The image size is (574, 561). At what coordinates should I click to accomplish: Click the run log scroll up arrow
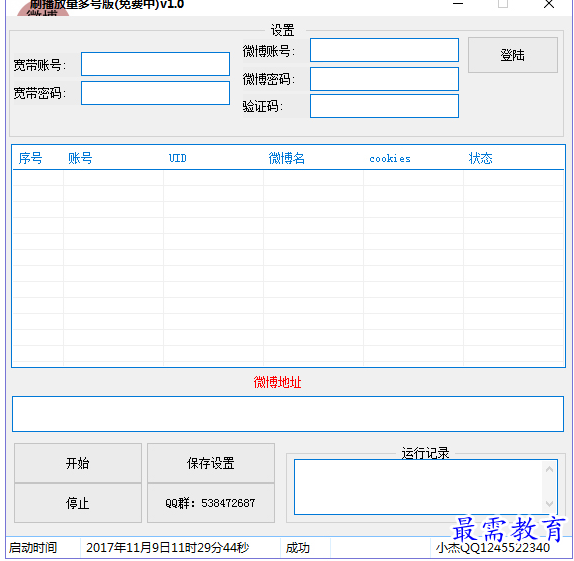pos(549,469)
